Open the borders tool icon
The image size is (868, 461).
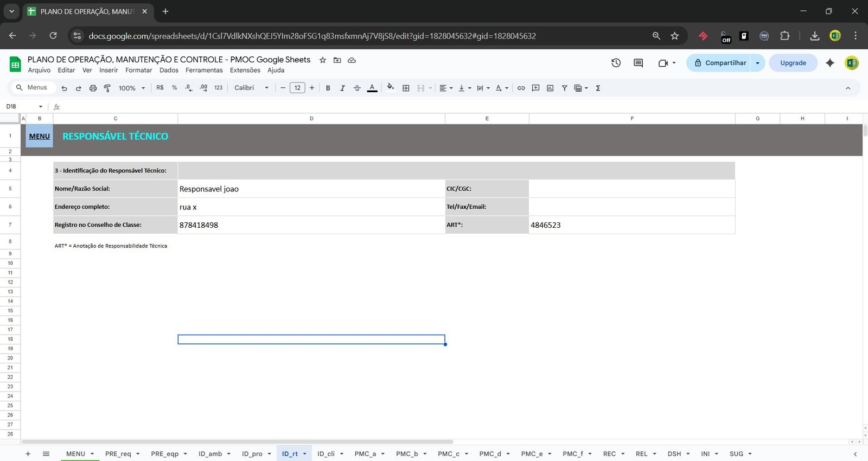point(406,88)
